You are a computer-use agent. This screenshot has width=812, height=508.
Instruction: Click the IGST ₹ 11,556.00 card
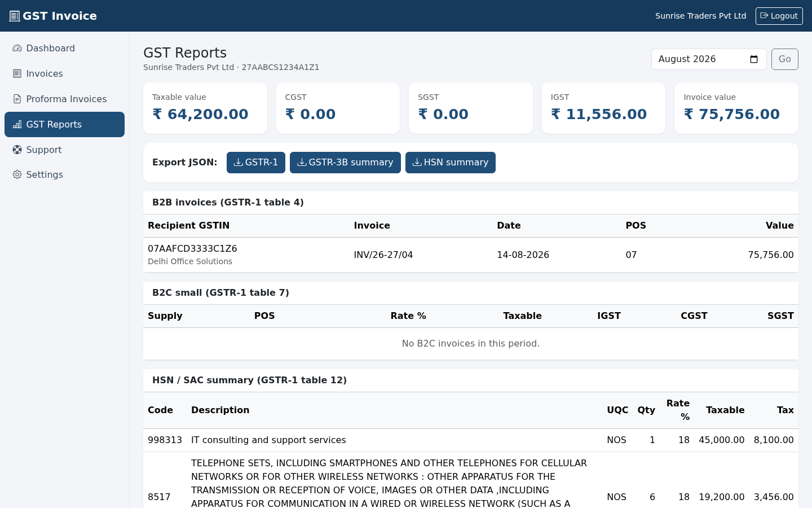(x=603, y=108)
